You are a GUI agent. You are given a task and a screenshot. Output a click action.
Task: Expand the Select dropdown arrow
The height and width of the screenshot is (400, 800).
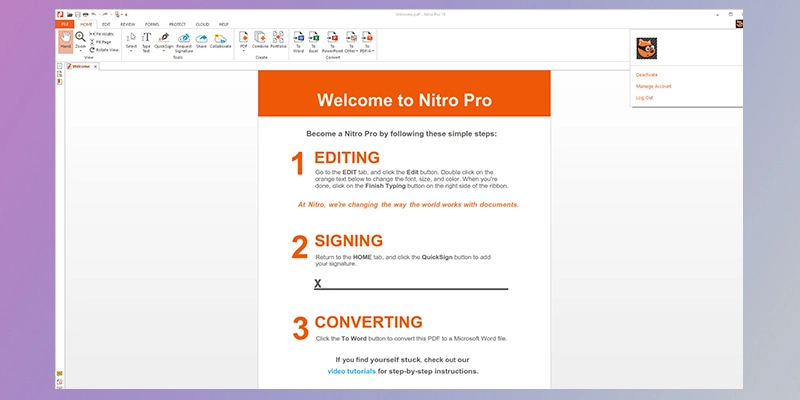tap(131, 51)
